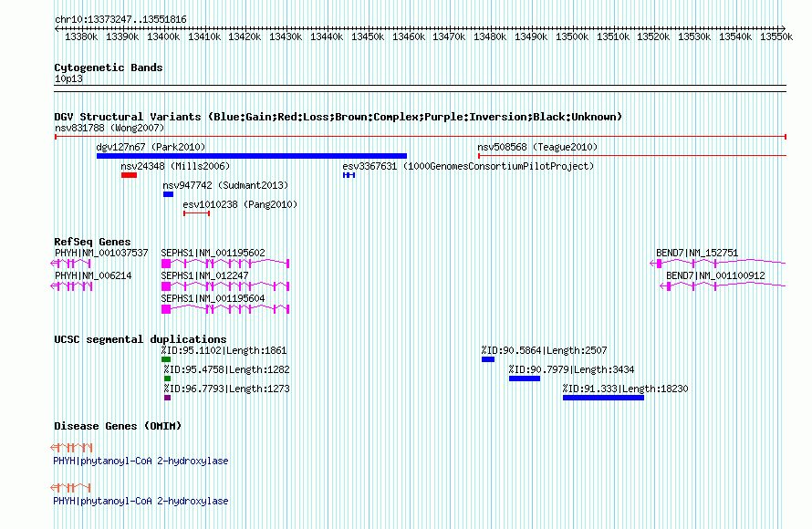The width and height of the screenshot is (812, 529).
Task: Click SEPHS1 NM_012247 gene model
Action: coord(225,286)
